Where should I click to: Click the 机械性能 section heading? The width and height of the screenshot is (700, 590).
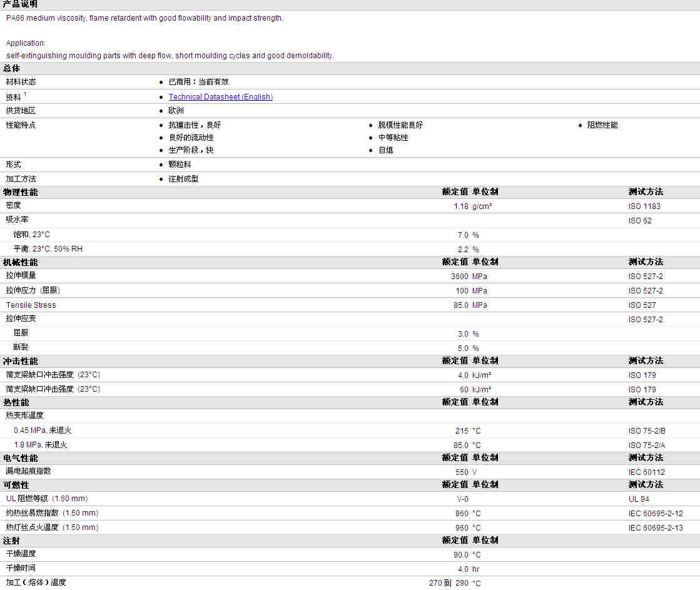(x=20, y=262)
